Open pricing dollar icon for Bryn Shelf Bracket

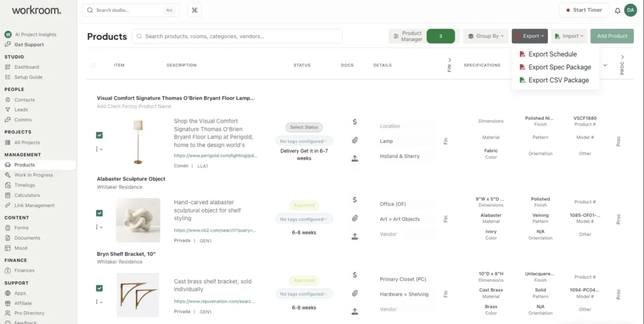pyautogui.click(x=355, y=275)
